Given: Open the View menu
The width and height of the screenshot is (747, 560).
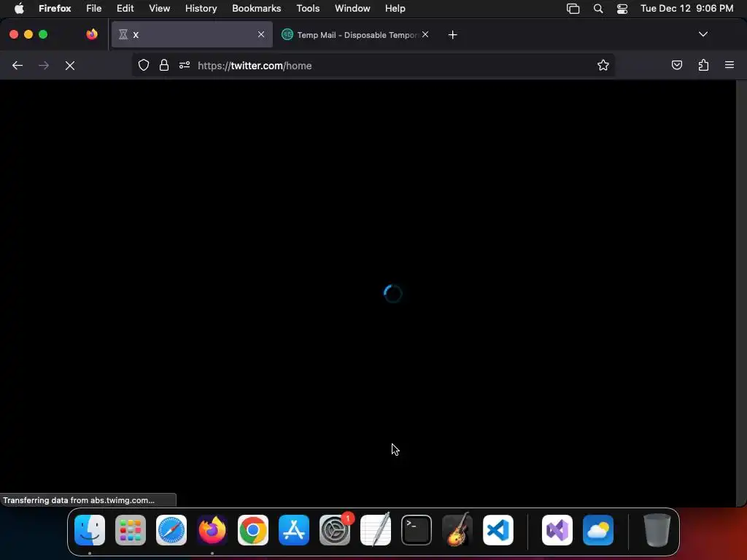Looking at the screenshot, I should click(159, 8).
